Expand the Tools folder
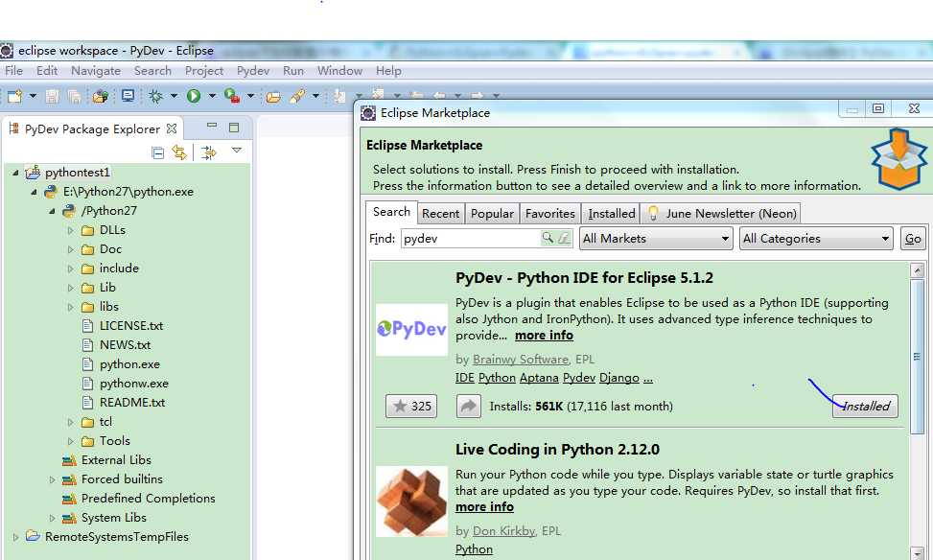This screenshot has height=560, width=933. (70, 441)
